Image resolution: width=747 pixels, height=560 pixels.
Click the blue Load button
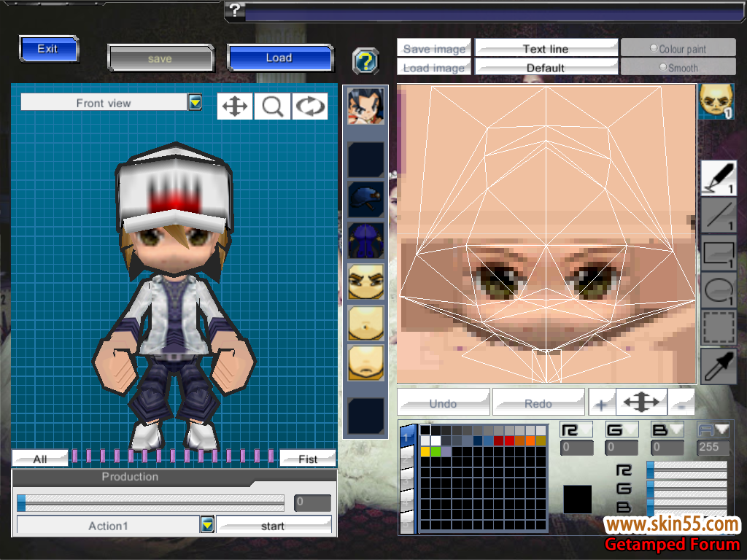tap(280, 58)
